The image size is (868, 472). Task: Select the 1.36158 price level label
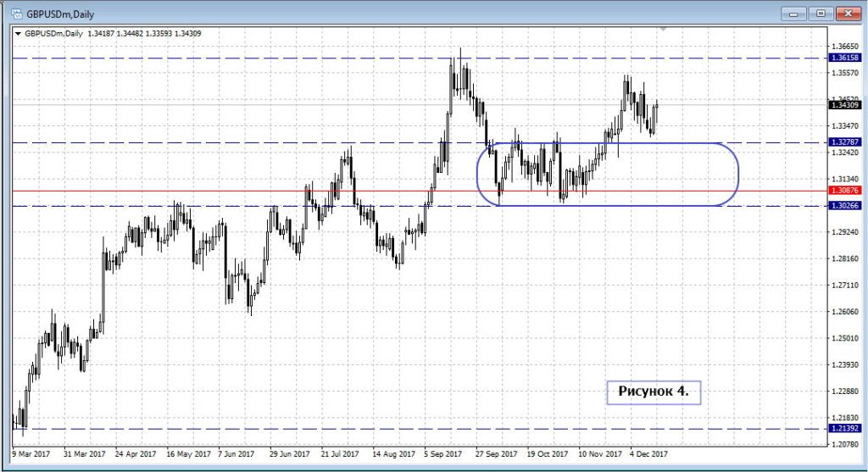tap(846, 58)
